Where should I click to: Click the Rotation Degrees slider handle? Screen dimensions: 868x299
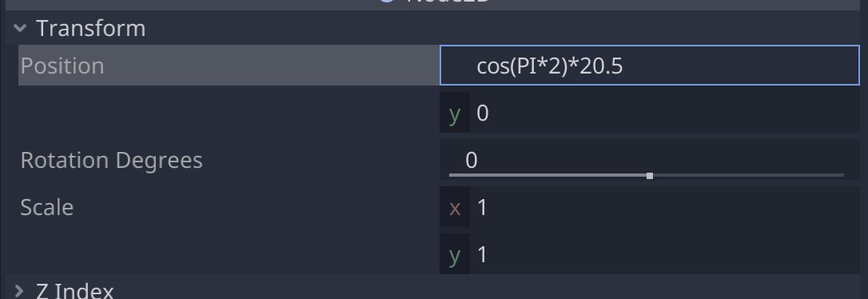[649, 176]
